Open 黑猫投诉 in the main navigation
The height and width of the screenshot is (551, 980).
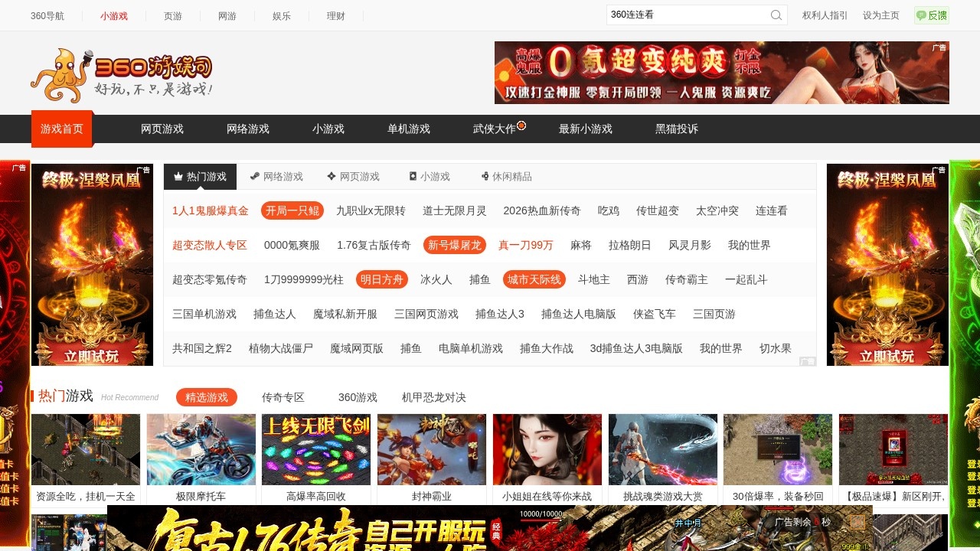(x=677, y=129)
